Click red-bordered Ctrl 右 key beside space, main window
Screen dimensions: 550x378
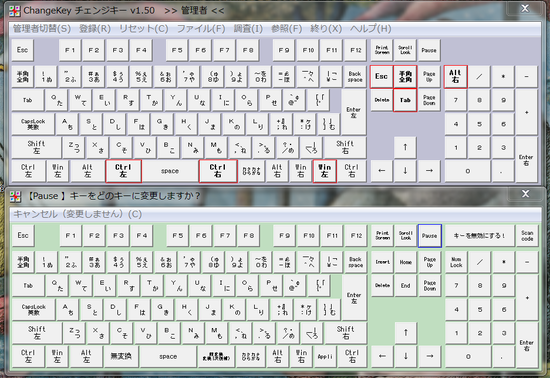[x=218, y=171]
